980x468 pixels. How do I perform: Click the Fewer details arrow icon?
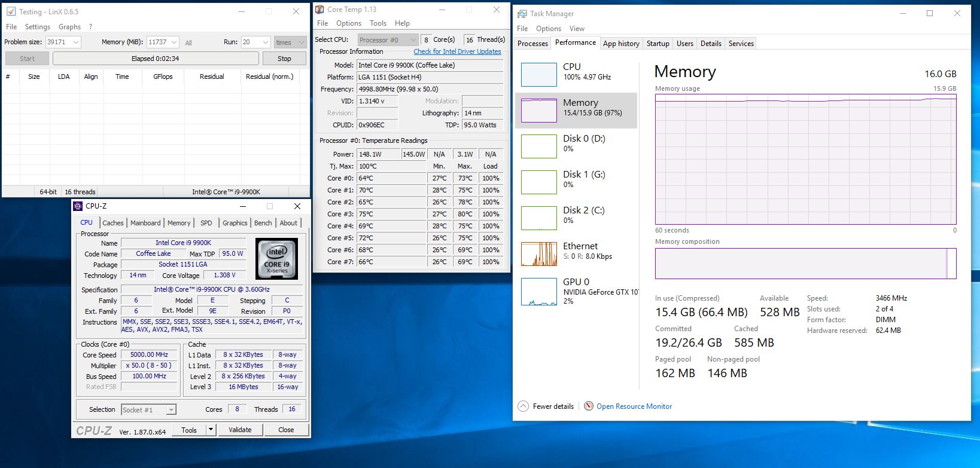pyautogui.click(x=523, y=406)
